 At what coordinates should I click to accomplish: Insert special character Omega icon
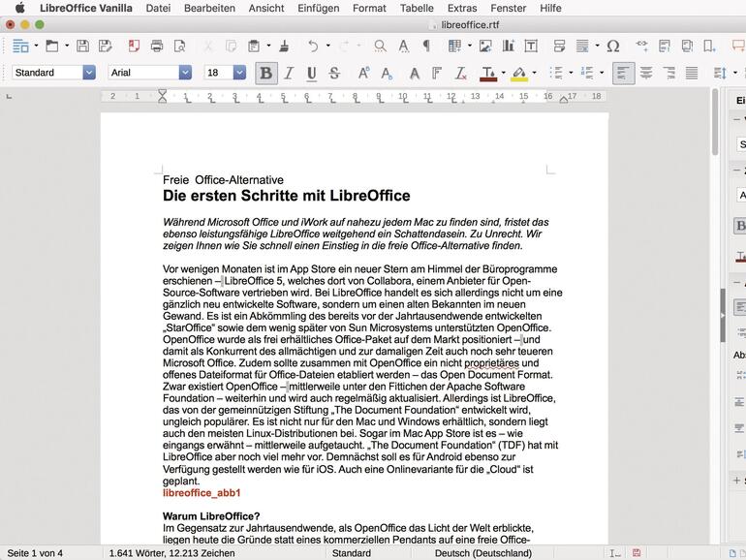pyautogui.click(x=613, y=47)
